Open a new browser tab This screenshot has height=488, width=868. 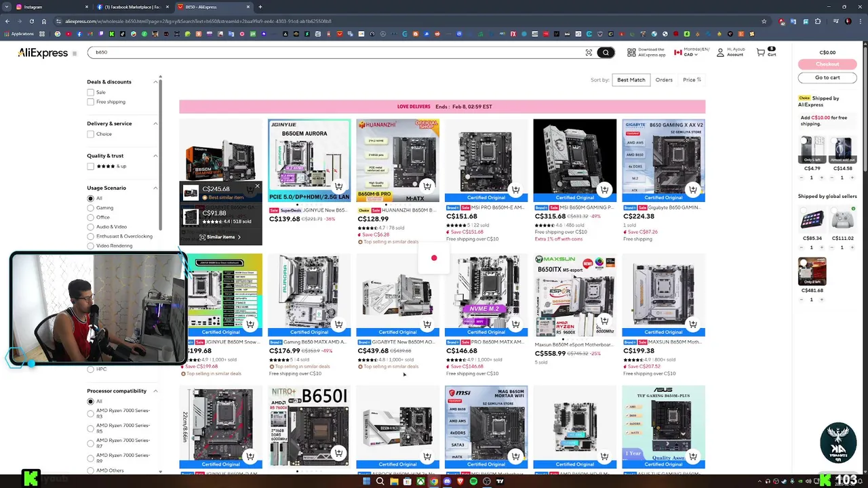(x=260, y=7)
